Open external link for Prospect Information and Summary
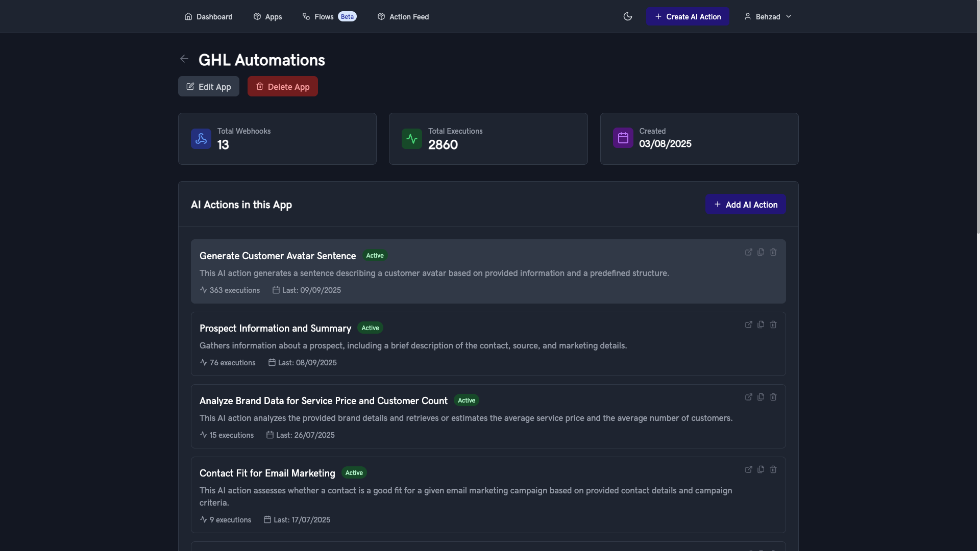Viewport: 980px width, 551px height. coord(748,324)
